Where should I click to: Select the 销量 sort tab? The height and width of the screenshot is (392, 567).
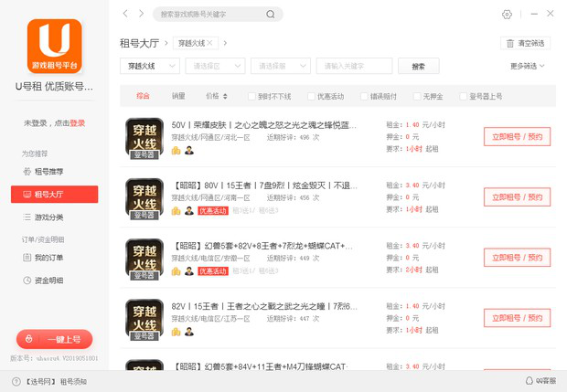[178, 96]
